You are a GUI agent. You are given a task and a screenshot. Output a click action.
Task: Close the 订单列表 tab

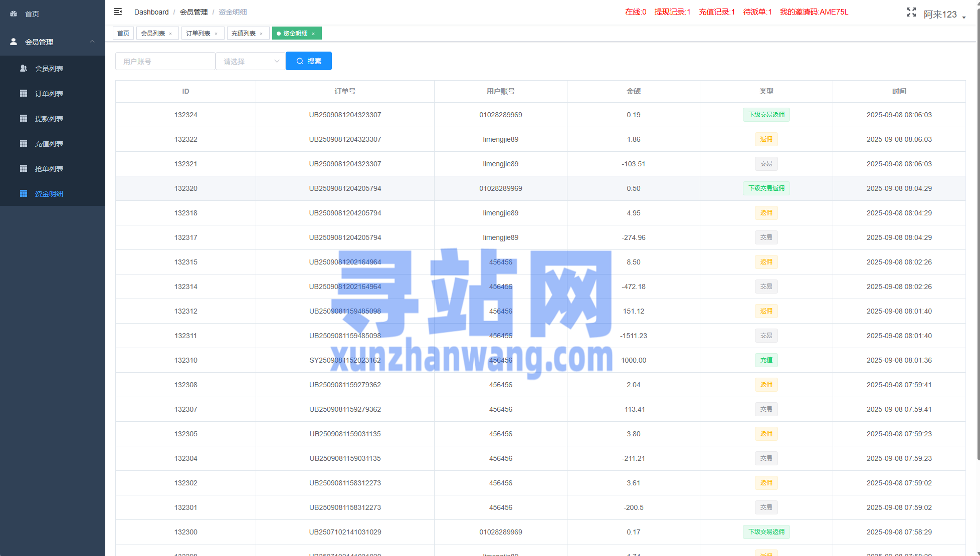pyautogui.click(x=216, y=34)
